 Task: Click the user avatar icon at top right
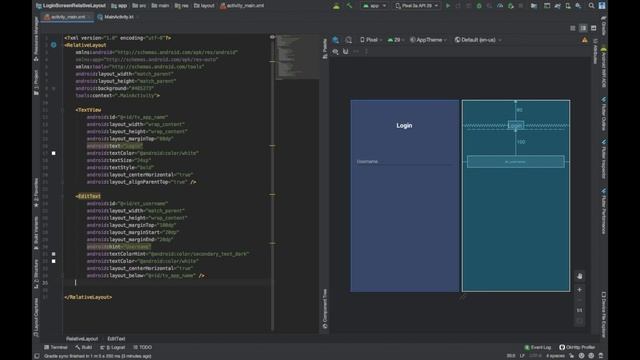pyautogui.click(x=602, y=6)
